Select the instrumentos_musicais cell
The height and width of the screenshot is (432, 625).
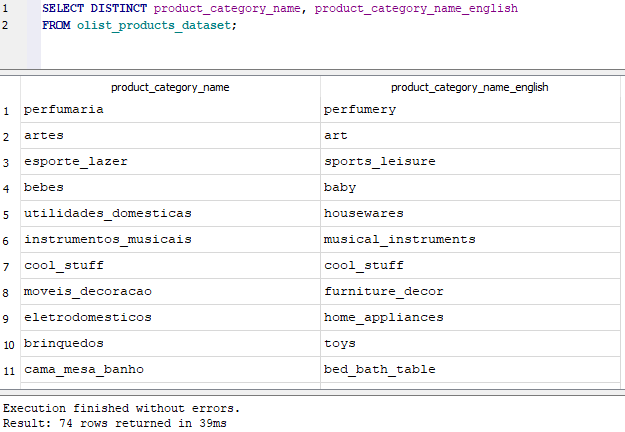[x=170, y=240]
